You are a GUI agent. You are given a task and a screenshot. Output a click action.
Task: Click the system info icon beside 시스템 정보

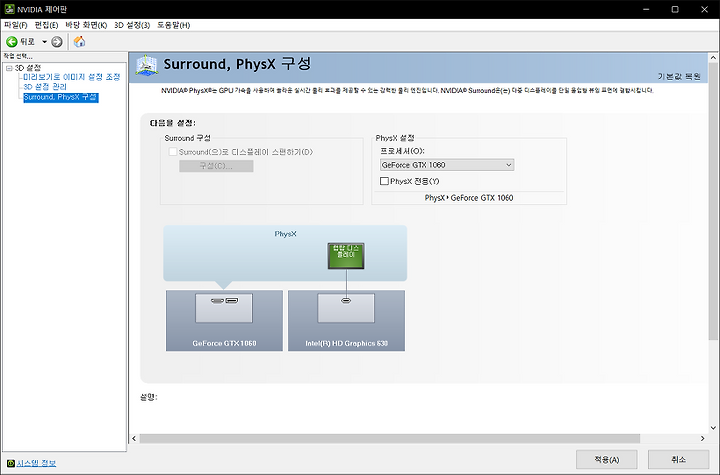click(x=11, y=463)
